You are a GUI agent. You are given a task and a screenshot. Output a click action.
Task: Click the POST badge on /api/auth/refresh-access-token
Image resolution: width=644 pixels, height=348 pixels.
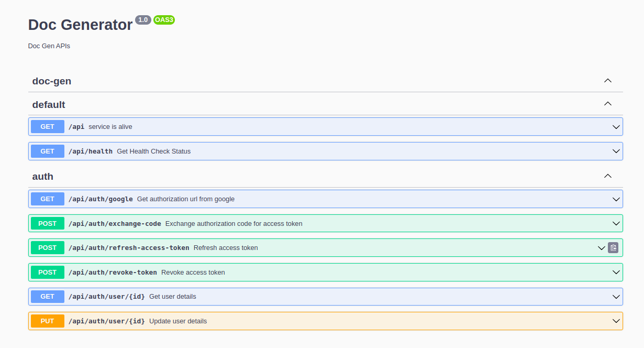click(47, 247)
